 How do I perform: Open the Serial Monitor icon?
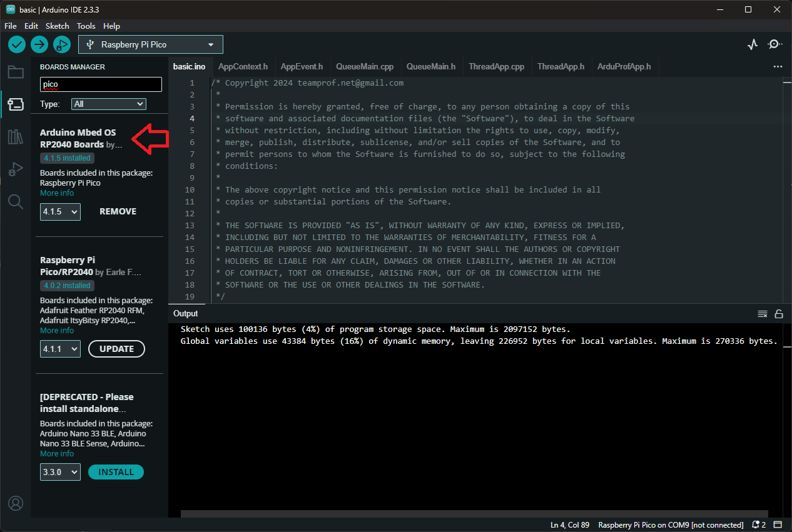(x=775, y=44)
